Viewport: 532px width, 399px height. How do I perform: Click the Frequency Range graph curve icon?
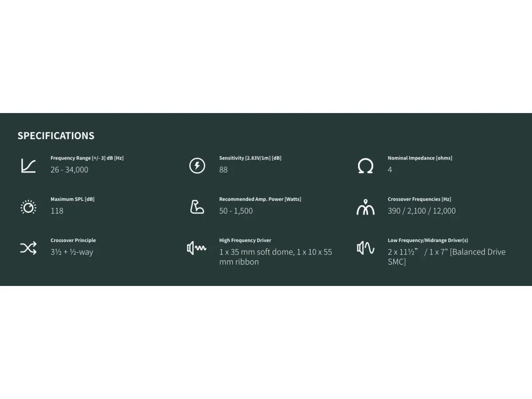[x=28, y=166]
